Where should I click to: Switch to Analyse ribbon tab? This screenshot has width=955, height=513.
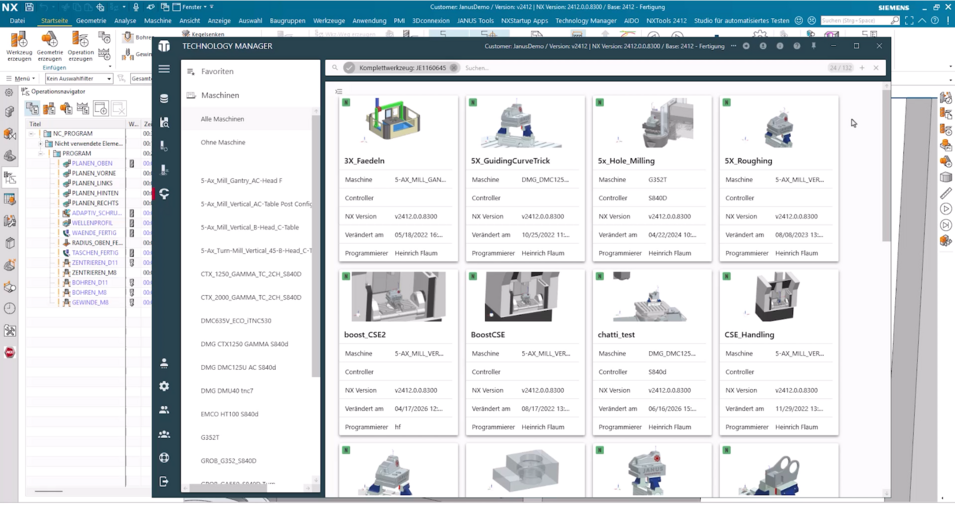click(125, 20)
